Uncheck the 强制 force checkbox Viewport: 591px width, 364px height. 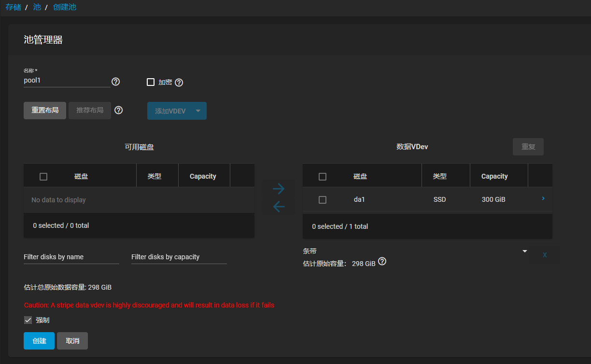click(x=28, y=320)
